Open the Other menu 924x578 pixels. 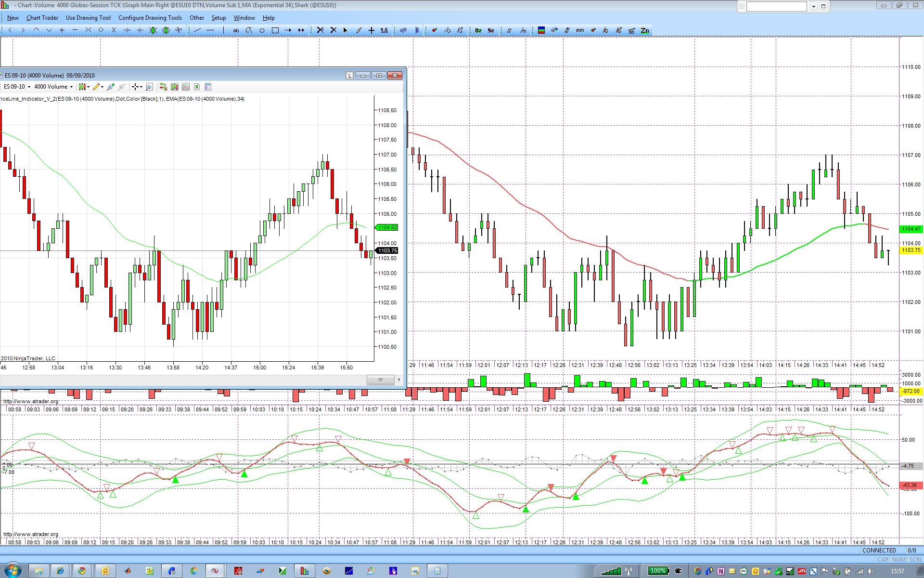[197, 18]
